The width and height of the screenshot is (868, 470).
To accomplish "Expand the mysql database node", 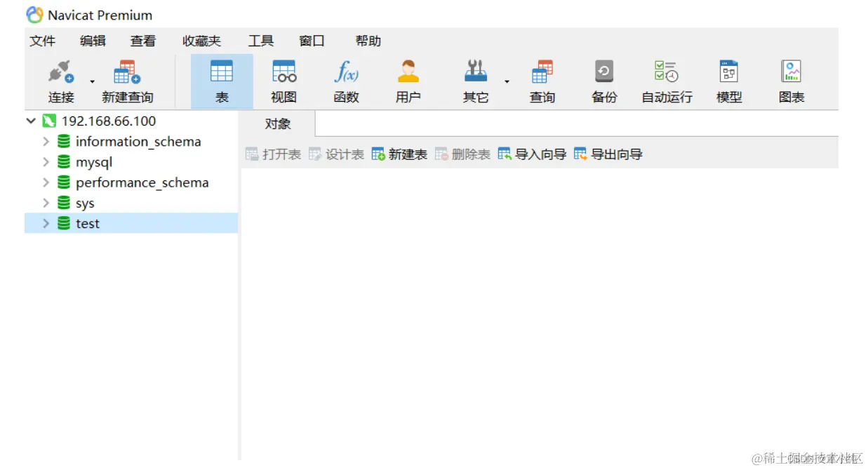I will click(x=46, y=162).
